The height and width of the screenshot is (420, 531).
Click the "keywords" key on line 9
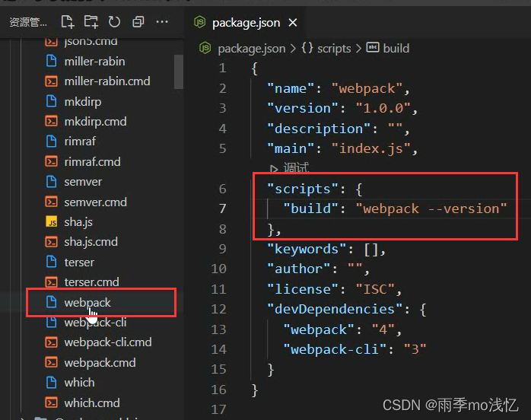click(306, 249)
